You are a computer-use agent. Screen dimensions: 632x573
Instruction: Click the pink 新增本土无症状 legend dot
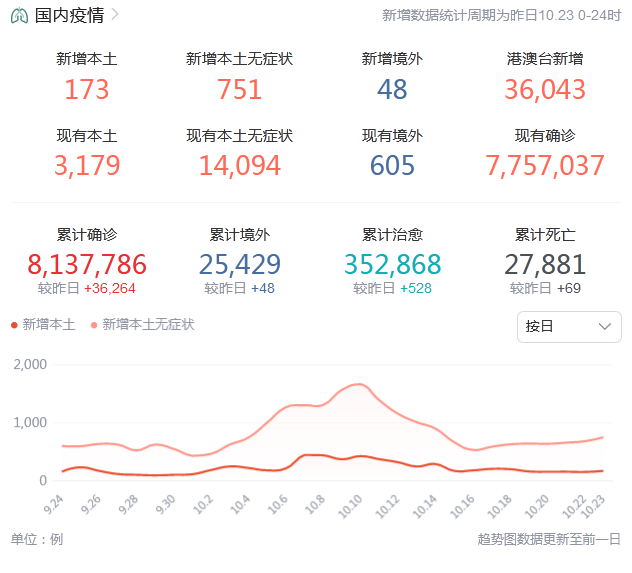click(x=95, y=326)
